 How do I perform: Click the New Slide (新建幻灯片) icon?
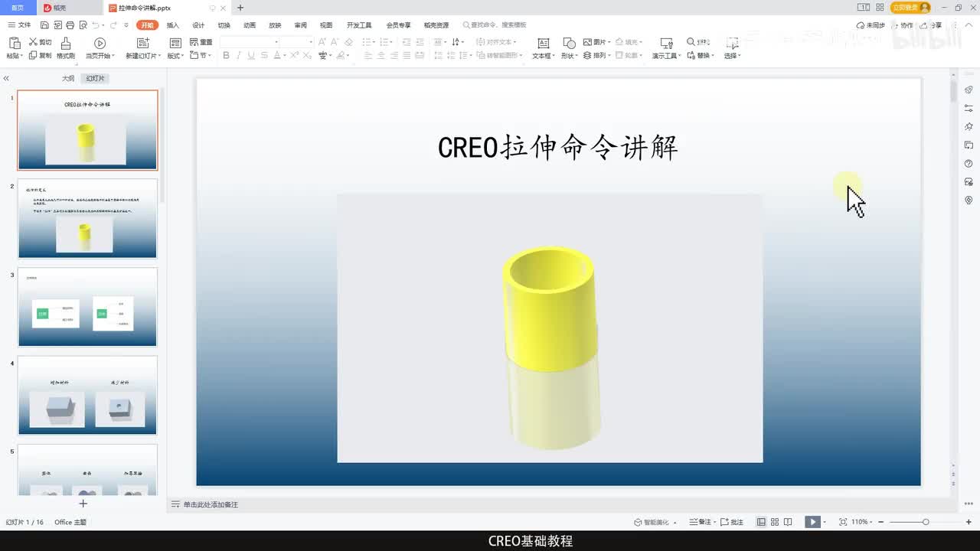pyautogui.click(x=142, y=43)
